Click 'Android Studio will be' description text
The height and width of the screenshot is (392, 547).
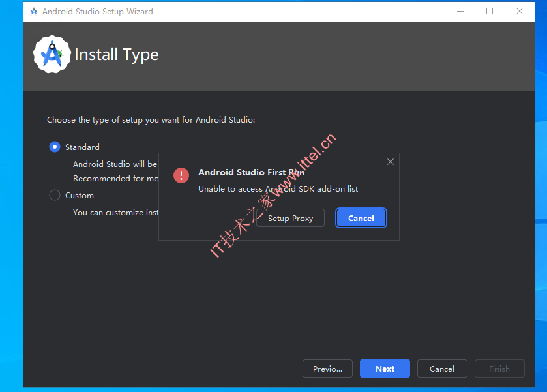(x=115, y=164)
